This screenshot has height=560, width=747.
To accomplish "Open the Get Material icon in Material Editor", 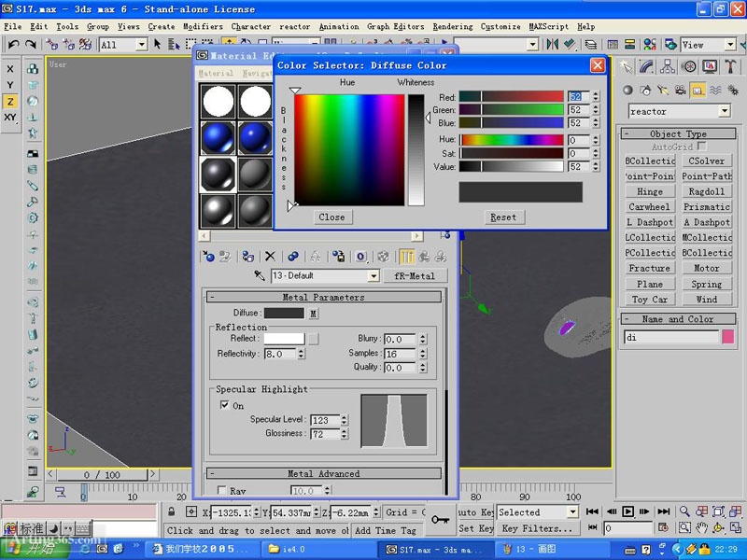I will point(208,257).
